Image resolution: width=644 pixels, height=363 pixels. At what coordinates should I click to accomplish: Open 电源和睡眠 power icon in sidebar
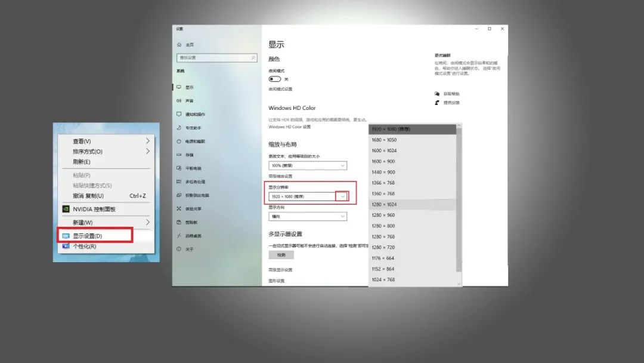(179, 141)
